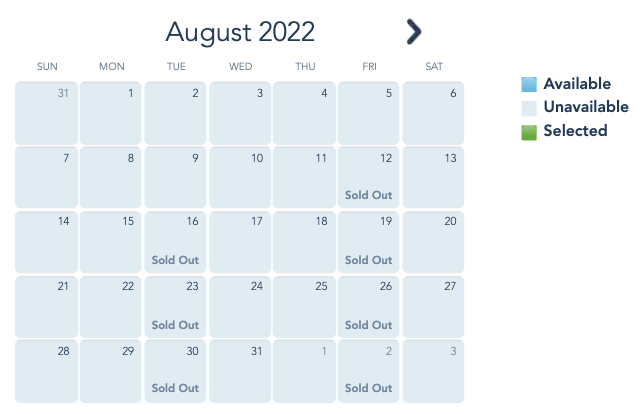Select the sold out August 12 cell
640x416 pixels.
point(368,177)
